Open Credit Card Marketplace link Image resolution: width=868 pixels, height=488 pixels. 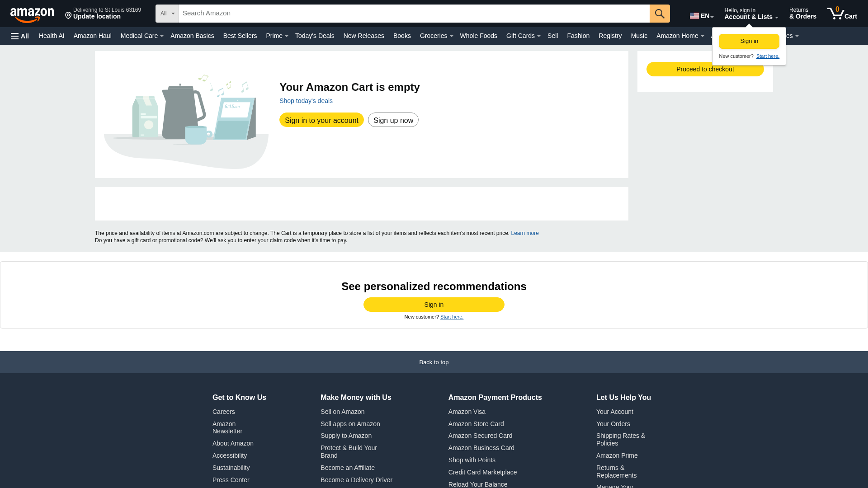[x=482, y=472]
